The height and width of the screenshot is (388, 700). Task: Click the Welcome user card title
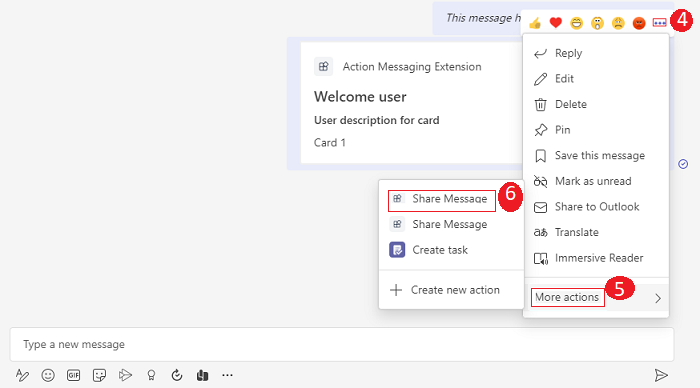coord(360,96)
